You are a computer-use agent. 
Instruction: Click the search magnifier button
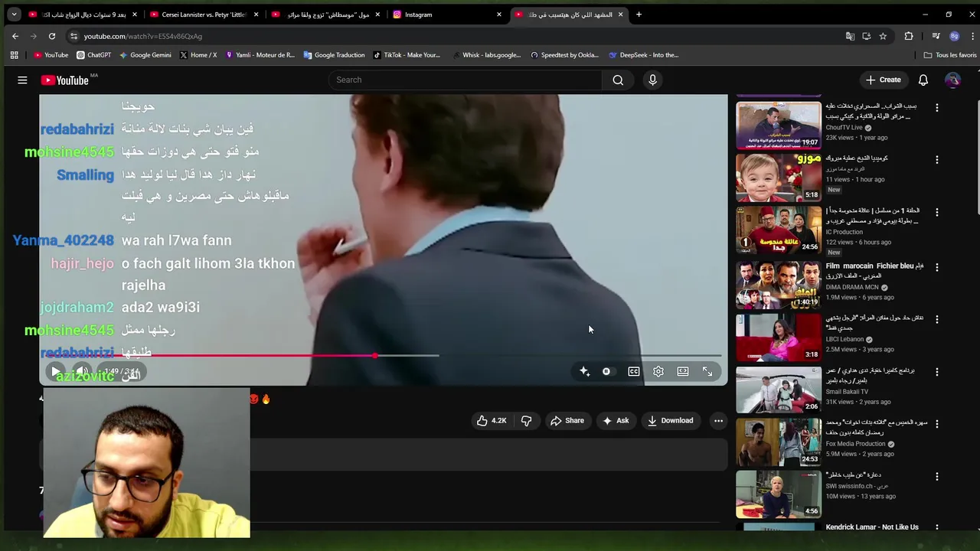(618, 80)
